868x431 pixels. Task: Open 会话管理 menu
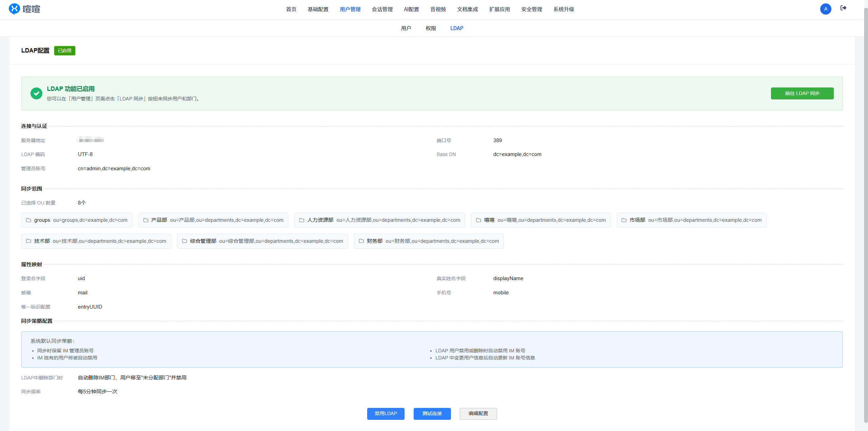pyautogui.click(x=382, y=9)
